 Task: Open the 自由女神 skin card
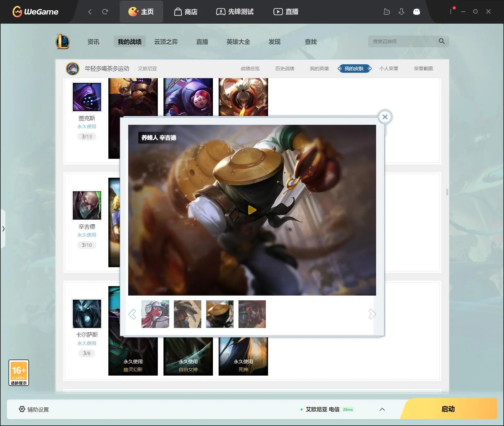188,356
